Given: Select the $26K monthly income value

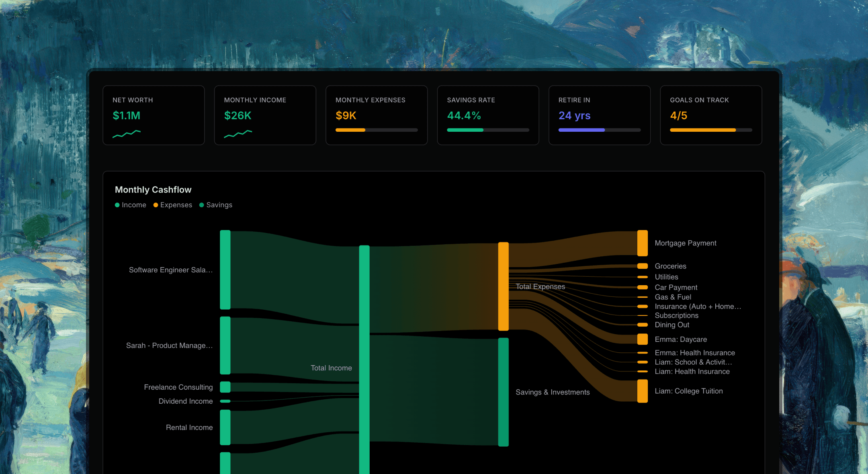Looking at the screenshot, I should pos(238,116).
